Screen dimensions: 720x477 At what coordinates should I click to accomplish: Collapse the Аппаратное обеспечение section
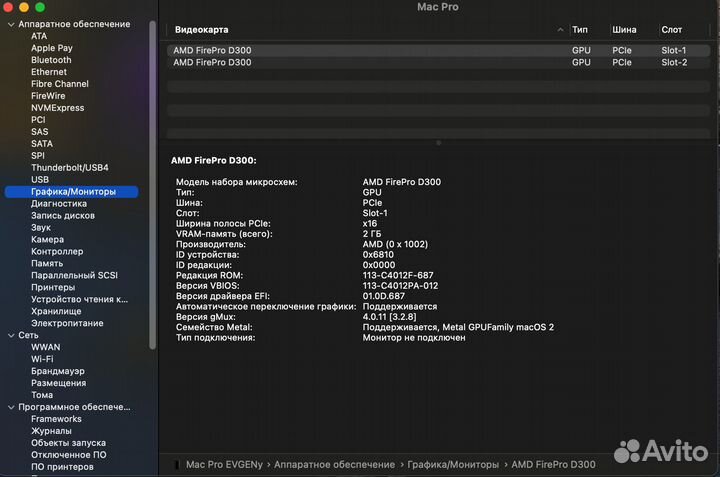click(x=11, y=24)
